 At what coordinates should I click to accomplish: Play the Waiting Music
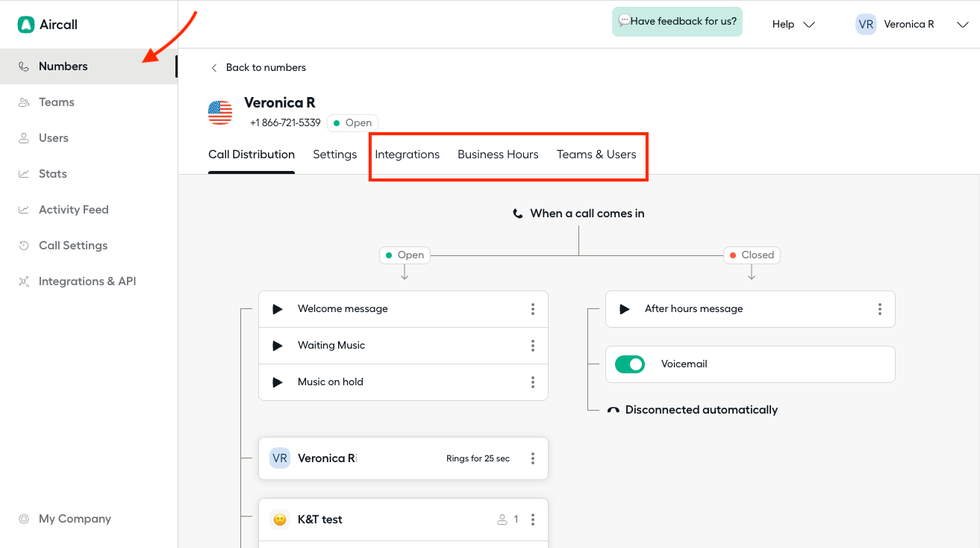pyautogui.click(x=278, y=346)
